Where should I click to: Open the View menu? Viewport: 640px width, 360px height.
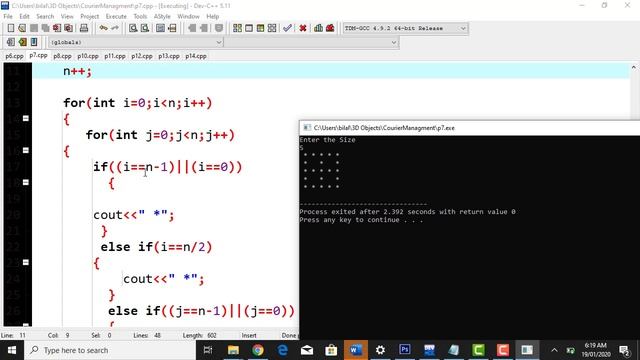(67, 16)
